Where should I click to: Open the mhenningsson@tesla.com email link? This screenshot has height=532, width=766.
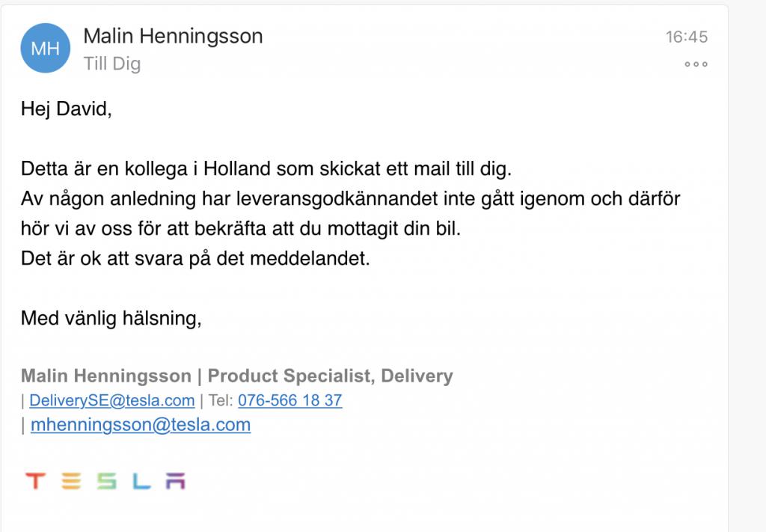141,425
